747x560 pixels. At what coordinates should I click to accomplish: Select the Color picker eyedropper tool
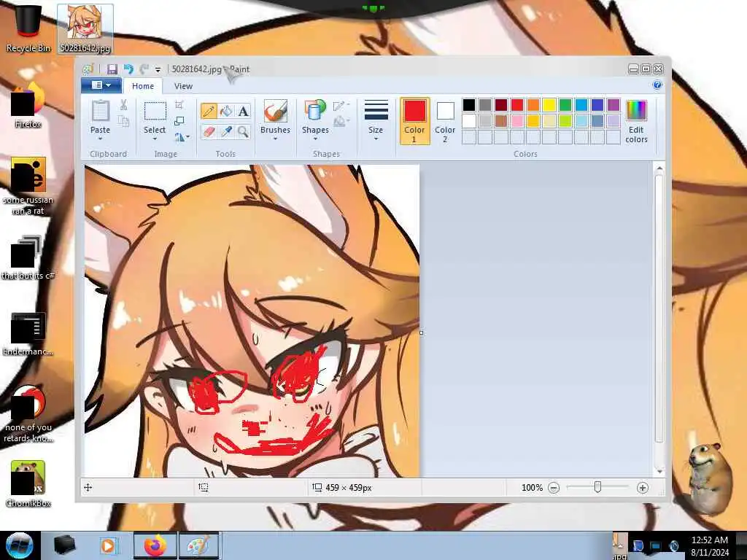click(226, 131)
